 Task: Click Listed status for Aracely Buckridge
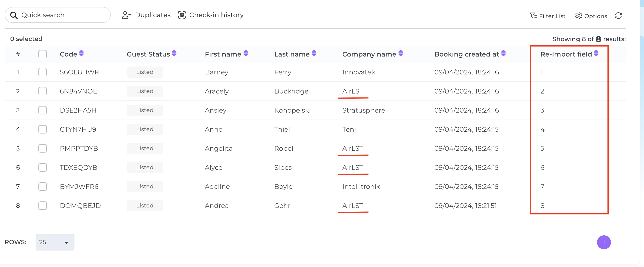[145, 91]
